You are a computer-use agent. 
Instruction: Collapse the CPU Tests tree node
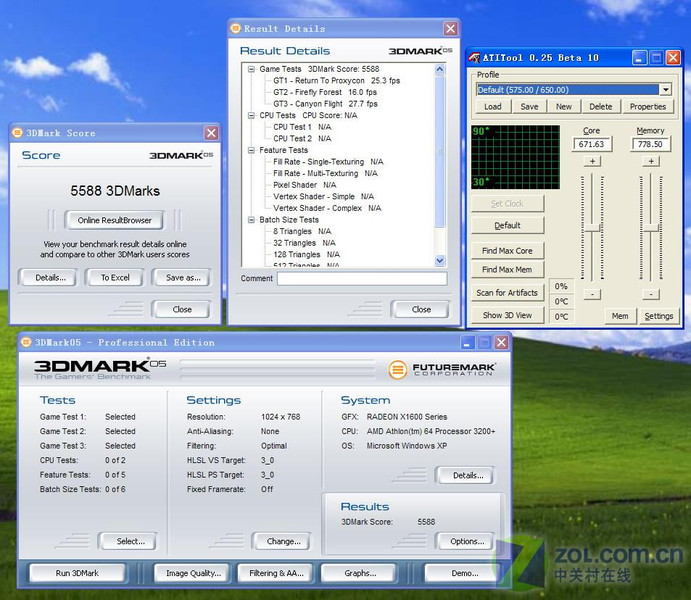pos(251,115)
